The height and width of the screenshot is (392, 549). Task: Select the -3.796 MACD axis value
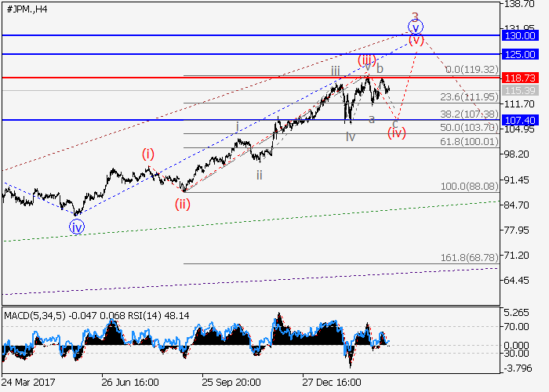tap(518, 368)
